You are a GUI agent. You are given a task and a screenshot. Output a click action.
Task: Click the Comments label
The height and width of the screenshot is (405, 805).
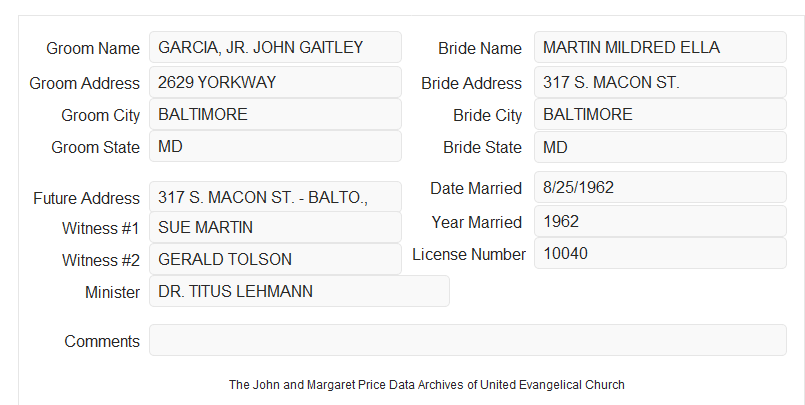(x=102, y=341)
